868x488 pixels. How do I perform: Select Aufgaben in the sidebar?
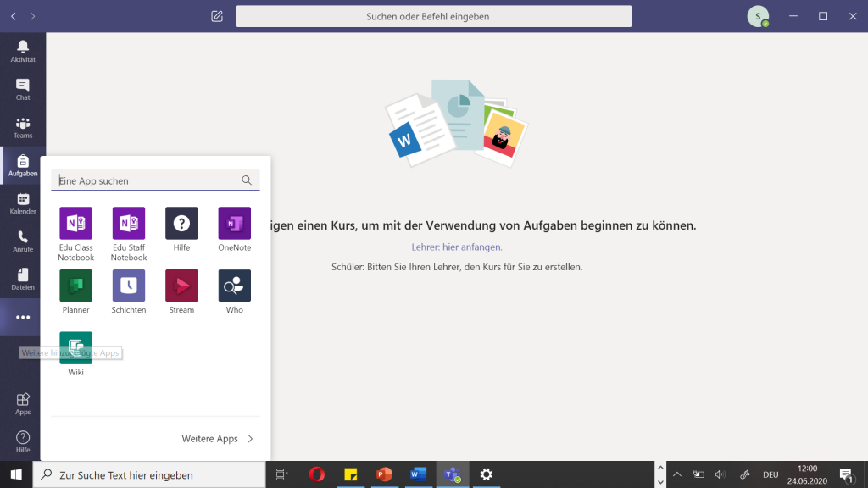coord(23,165)
